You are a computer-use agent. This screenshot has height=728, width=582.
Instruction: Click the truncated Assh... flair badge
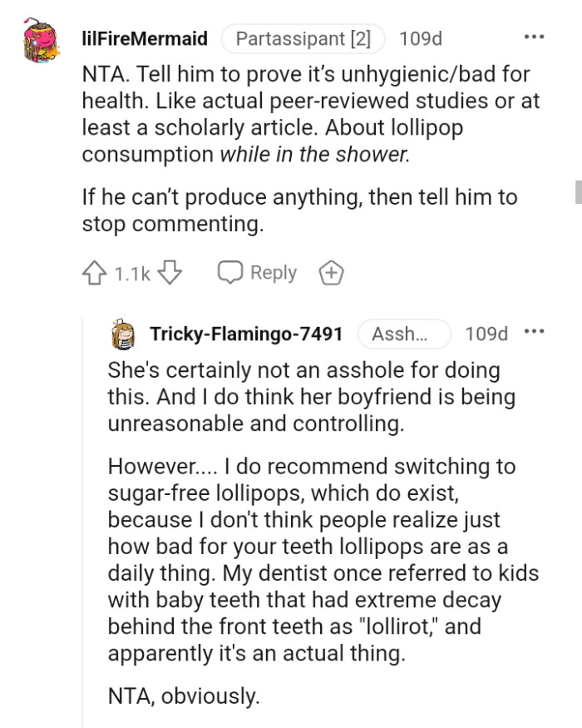point(404,334)
